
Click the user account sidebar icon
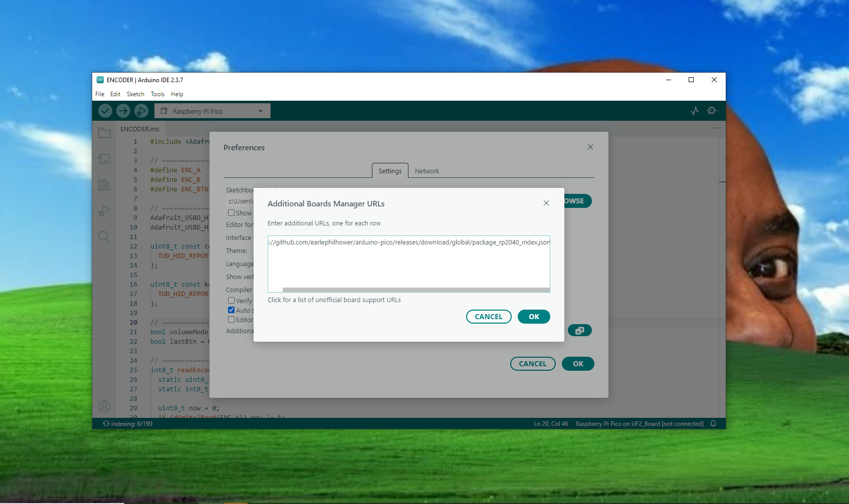[104, 406]
